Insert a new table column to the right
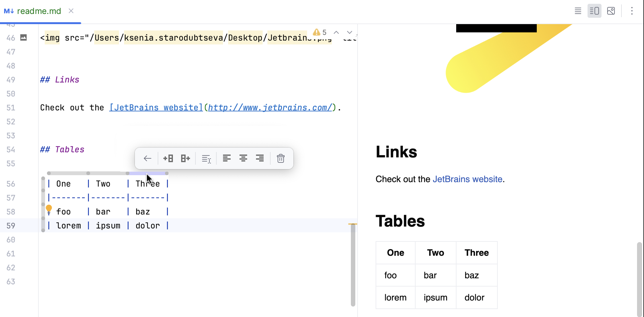The width and height of the screenshot is (644, 317). (185, 158)
